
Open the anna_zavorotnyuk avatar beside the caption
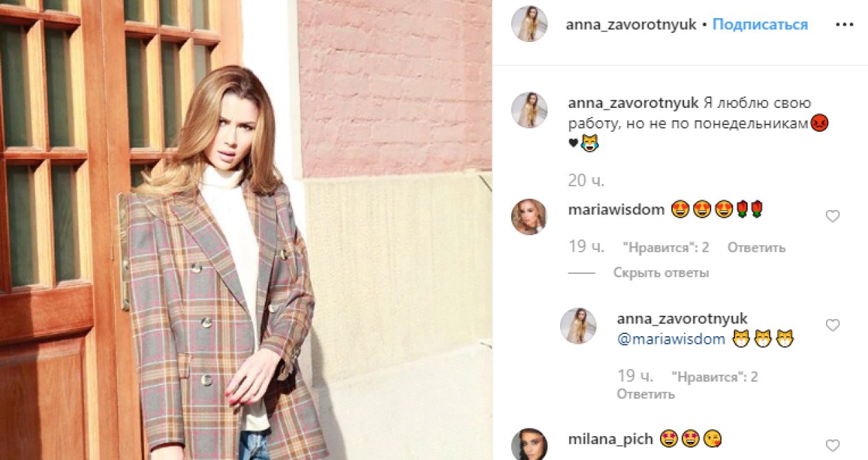click(x=529, y=110)
